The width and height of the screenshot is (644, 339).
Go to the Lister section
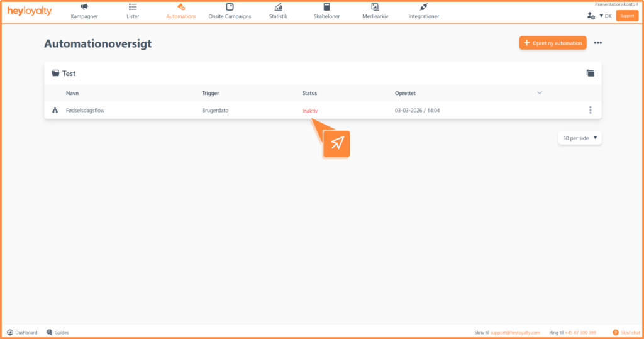click(133, 11)
